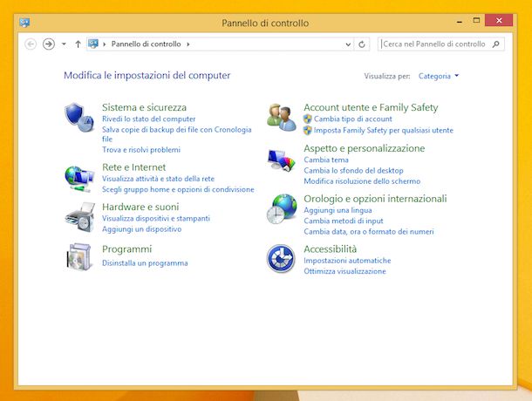Viewport: 532px width, 401px height.
Task: Minimize the Pannello di controllo window
Action: click(460, 21)
